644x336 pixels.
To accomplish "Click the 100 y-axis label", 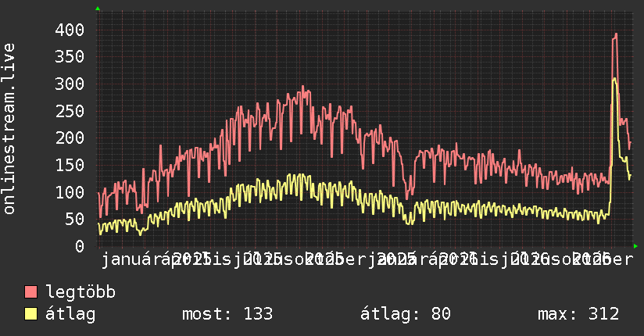I will pyautogui.click(x=70, y=192).
